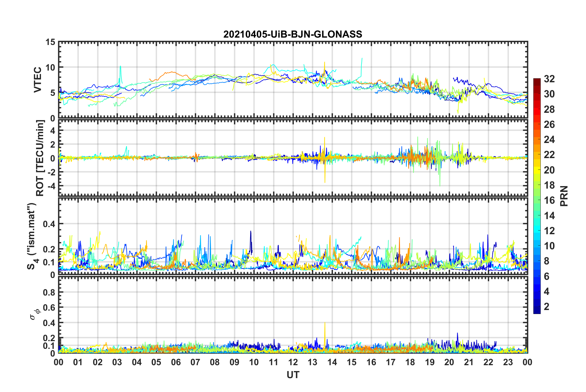Select colorbar tick label 32
This screenshot has width=586, height=392.
[x=549, y=79]
